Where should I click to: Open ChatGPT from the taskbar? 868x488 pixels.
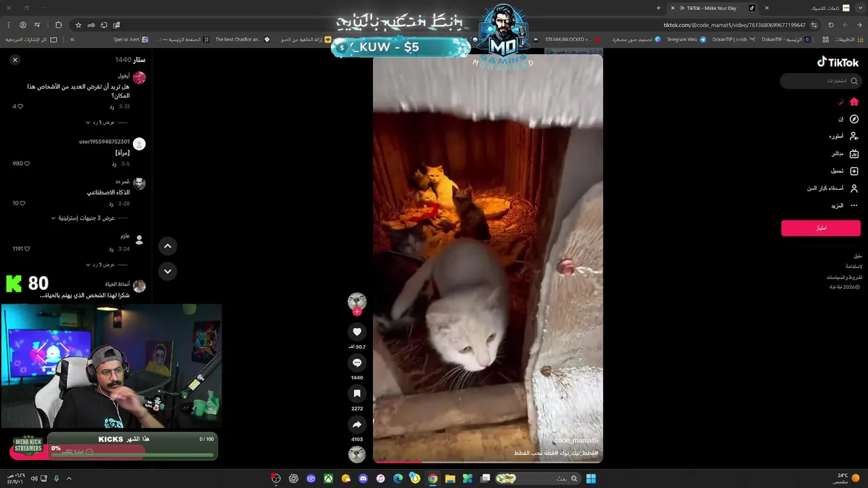[293, 479]
